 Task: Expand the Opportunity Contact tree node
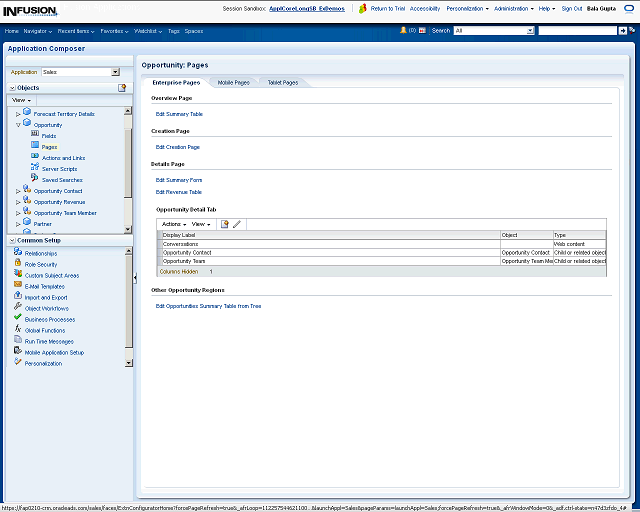18,191
